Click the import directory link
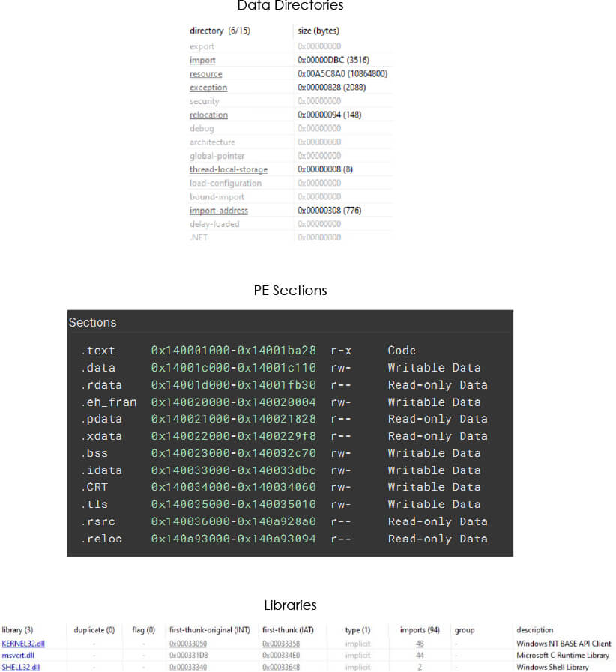616x672 pixels. point(202,61)
